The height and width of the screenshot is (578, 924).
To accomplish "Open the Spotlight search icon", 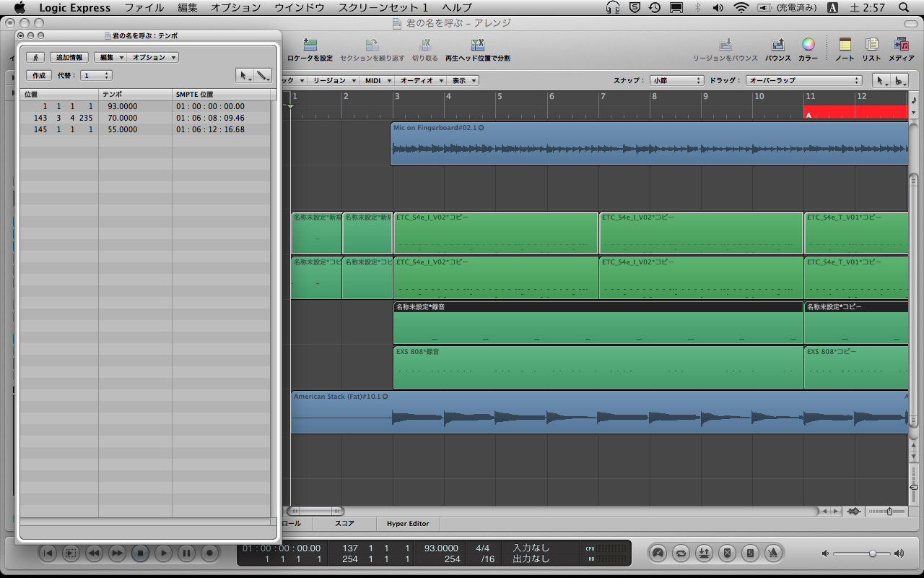I will [904, 7].
